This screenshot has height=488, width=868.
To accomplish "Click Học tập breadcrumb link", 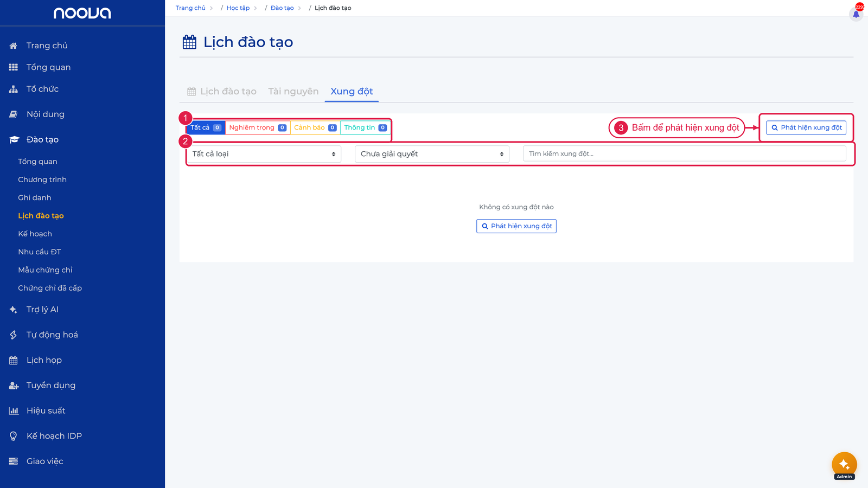I will [238, 8].
